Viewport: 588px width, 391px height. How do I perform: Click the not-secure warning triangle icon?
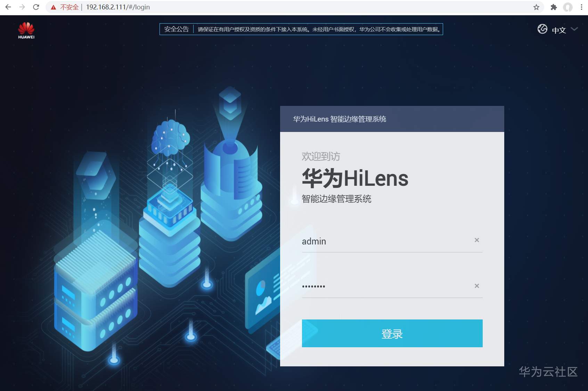54,7
